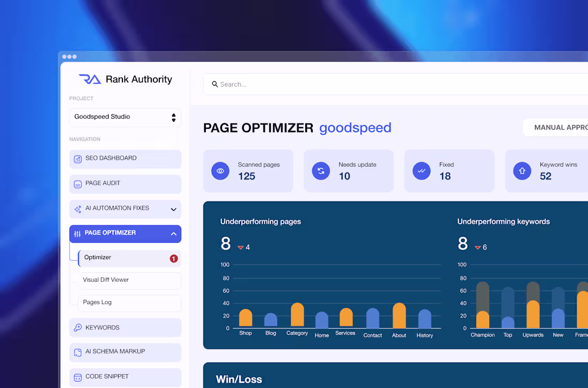Screen dimensions: 588x388
Task: Click the History bar in pages chart
Action: (x=424, y=319)
